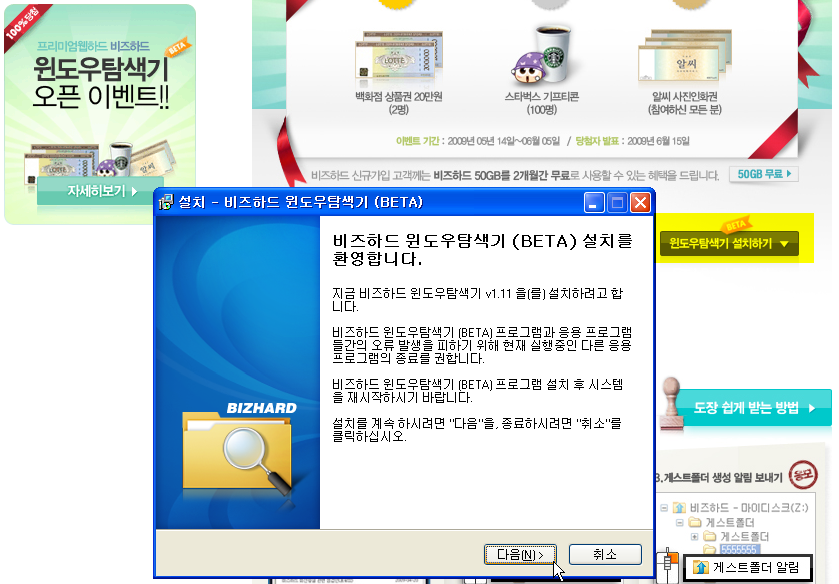Viewport: 839px width, 584px height.
Task: Click the 다음(N) > button in the installer
Action: [x=520, y=555]
